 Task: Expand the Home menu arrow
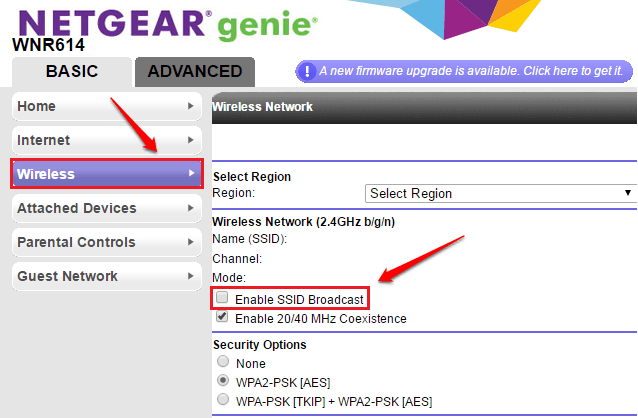(x=190, y=106)
